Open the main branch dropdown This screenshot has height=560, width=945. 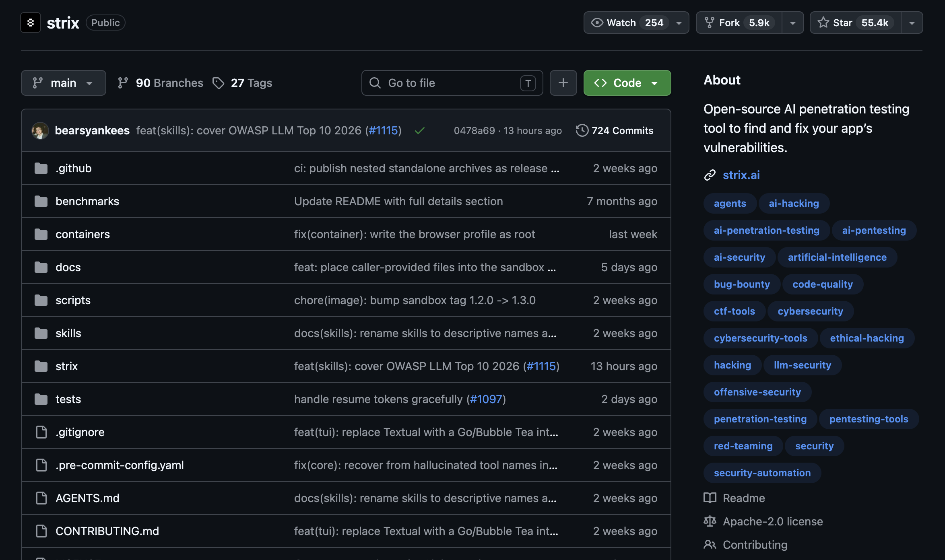(64, 83)
